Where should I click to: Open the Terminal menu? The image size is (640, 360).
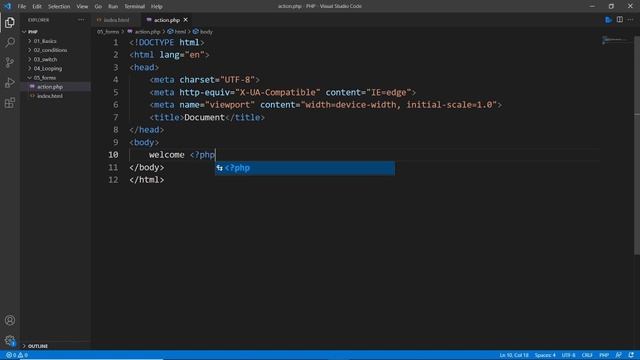pos(134,6)
